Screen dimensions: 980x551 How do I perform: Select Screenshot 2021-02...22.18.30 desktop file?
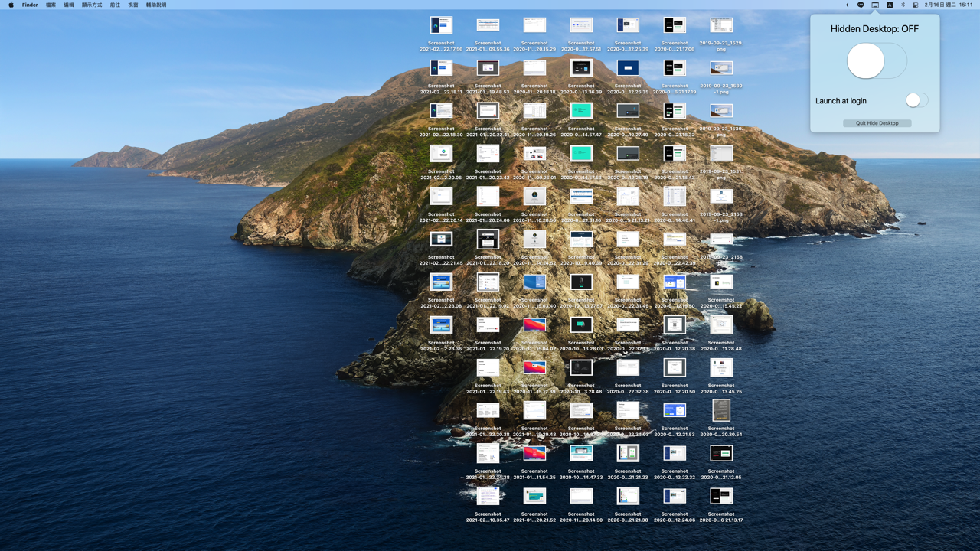click(x=441, y=120)
